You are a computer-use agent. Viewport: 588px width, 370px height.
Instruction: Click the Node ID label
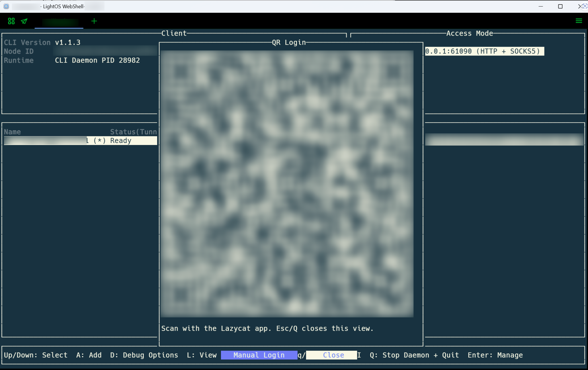[x=19, y=51]
